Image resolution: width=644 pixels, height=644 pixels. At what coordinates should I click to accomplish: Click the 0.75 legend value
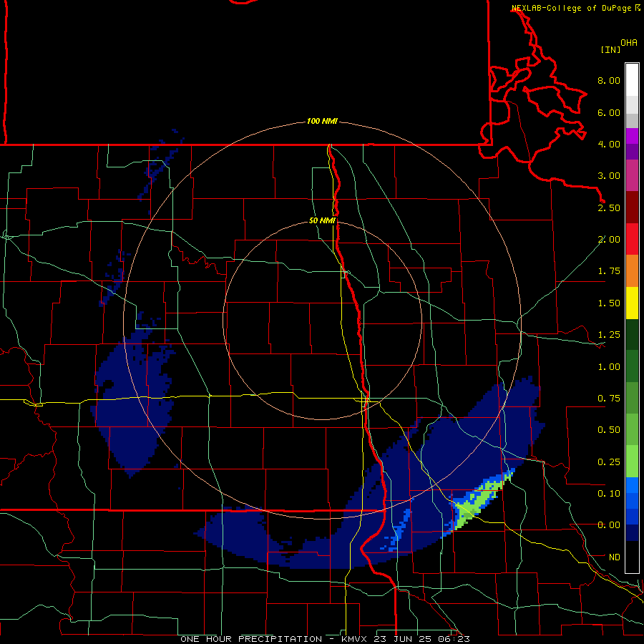tap(609, 399)
